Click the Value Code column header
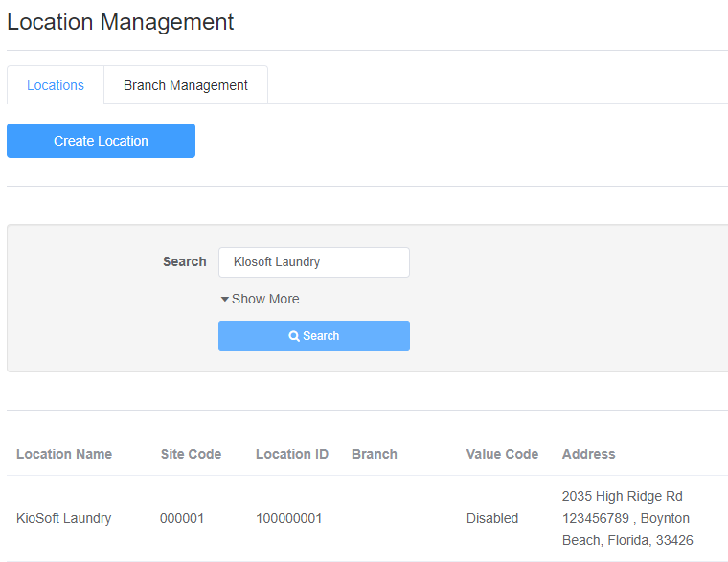Viewport: 728px width, 562px height. [502, 454]
